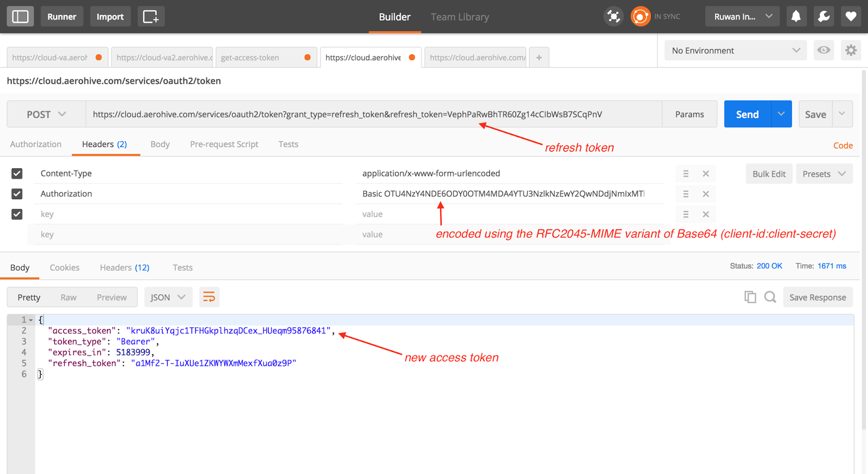Click the interceptor satellite icon
The image size is (868, 474).
614,17
